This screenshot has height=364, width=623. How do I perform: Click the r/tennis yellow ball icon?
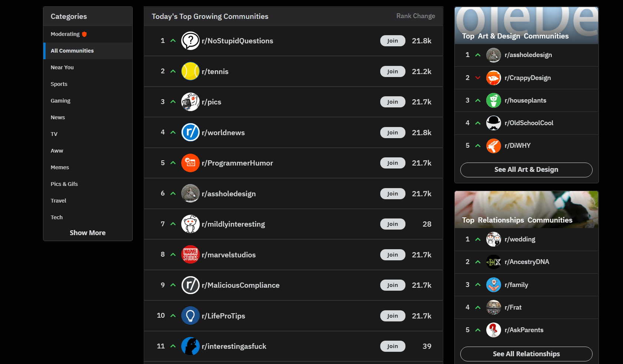pos(190,71)
